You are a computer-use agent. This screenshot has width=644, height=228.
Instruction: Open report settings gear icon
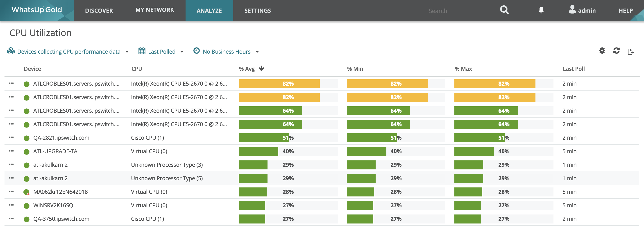tap(602, 51)
